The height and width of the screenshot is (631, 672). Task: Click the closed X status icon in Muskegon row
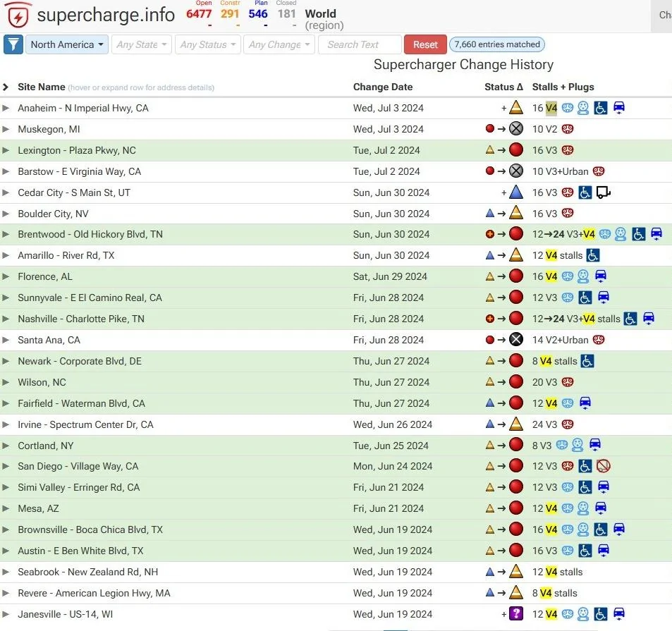coord(516,128)
